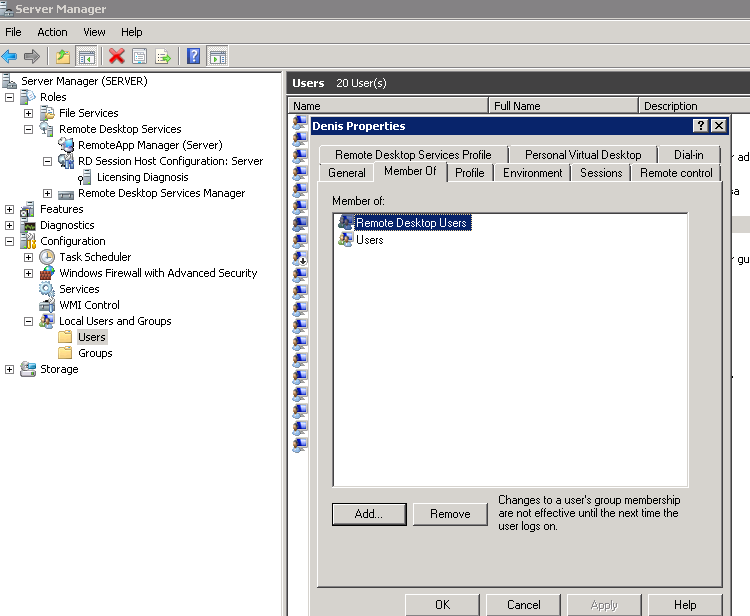750x616 pixels.
Task: Click the Cancel button
Action: point(523,605)
